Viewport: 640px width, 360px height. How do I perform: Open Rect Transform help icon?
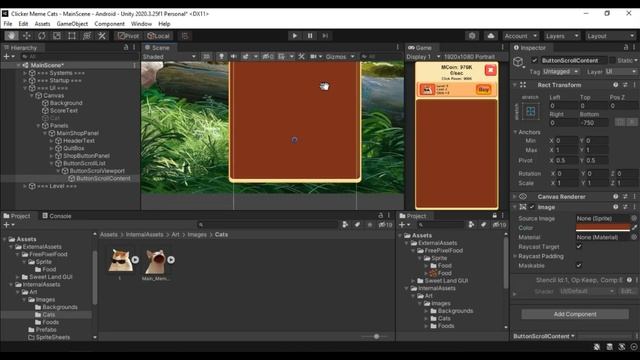point(616,85)
